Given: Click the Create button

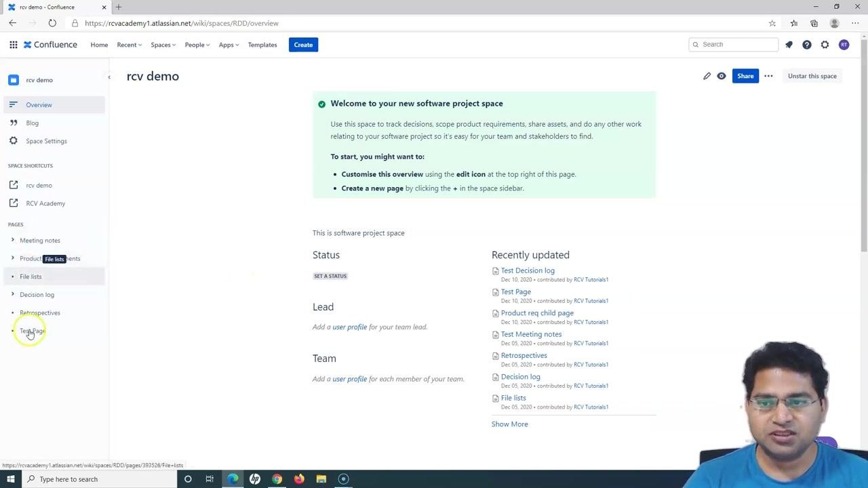Looking at the screenshot, I should click(303, 45).
